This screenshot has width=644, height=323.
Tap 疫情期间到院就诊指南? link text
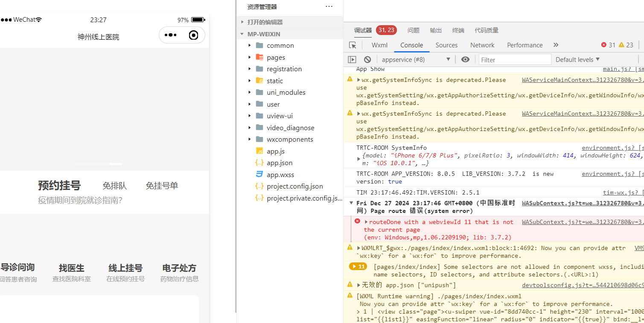click(x=80, y=200)
